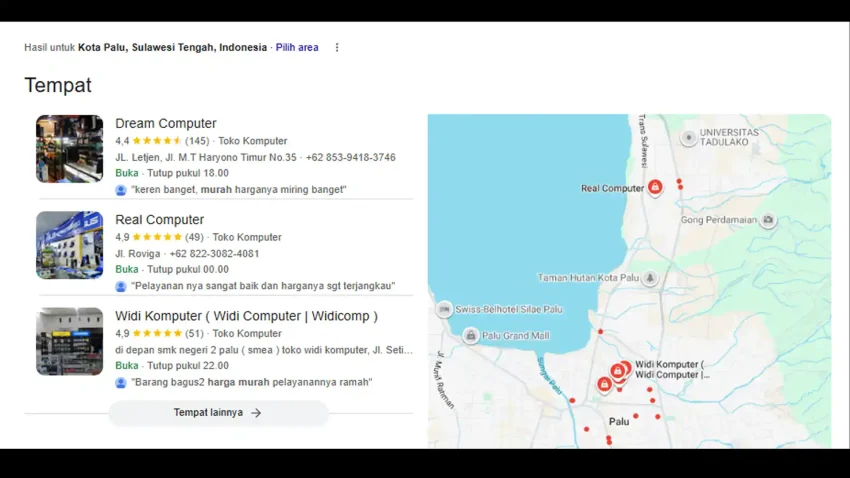This screenshot has width=850, height=478.
Task: Open the Dream Computer listing title
Action: click(x=165, y=124)
